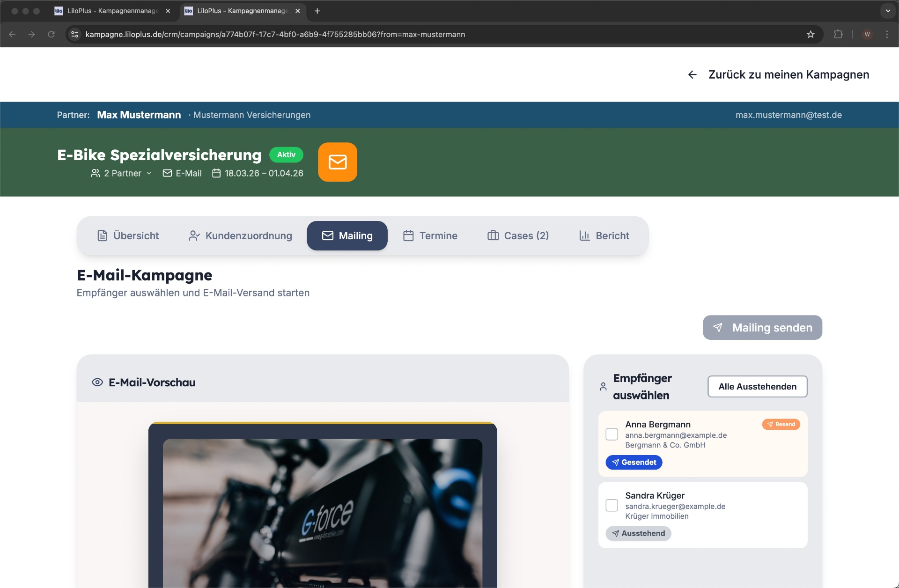
Task: Select Sandra Krüger's recipient checkbox
Action: [612, 506]
